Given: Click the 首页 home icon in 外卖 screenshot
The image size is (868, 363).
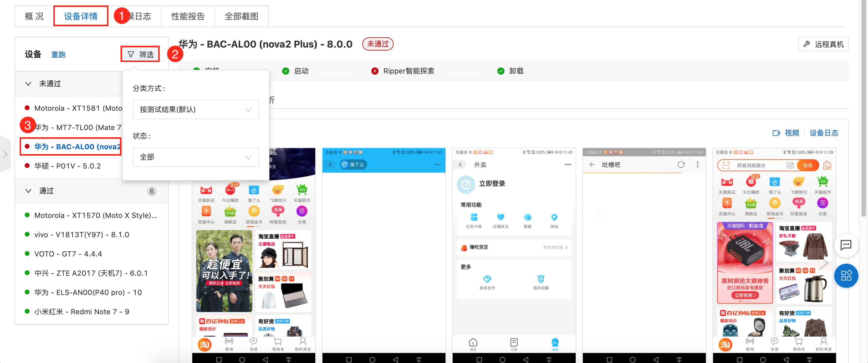Looking at the screenshot, I should [473, 343].
